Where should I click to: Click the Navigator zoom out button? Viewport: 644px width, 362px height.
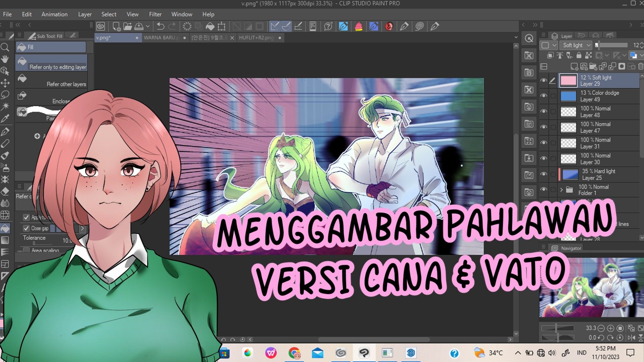click(601, 328)
